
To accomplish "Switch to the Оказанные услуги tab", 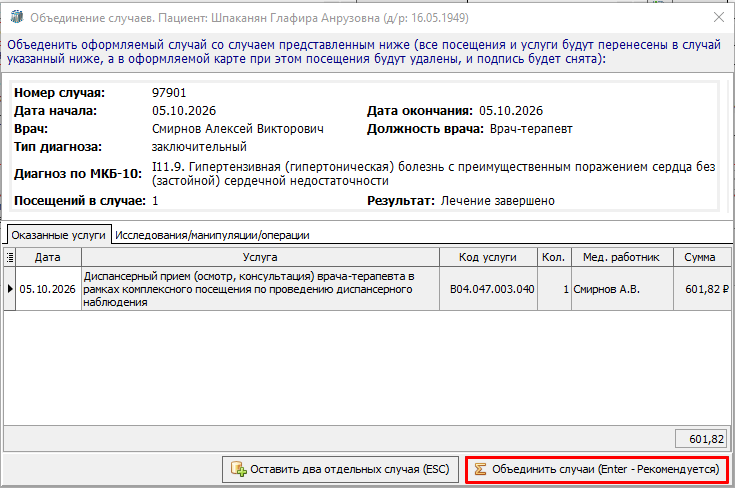I will pyautogui.click(x=59, y=235).
